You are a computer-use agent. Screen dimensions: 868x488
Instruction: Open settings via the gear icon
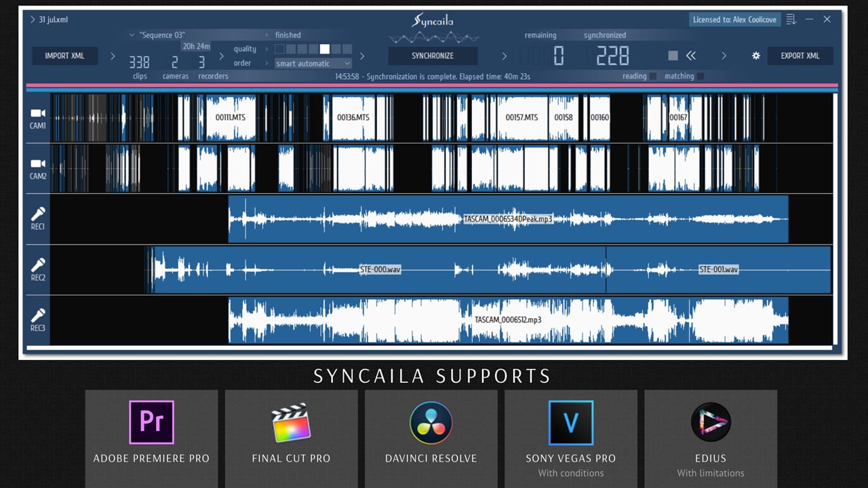pos(756,56)
